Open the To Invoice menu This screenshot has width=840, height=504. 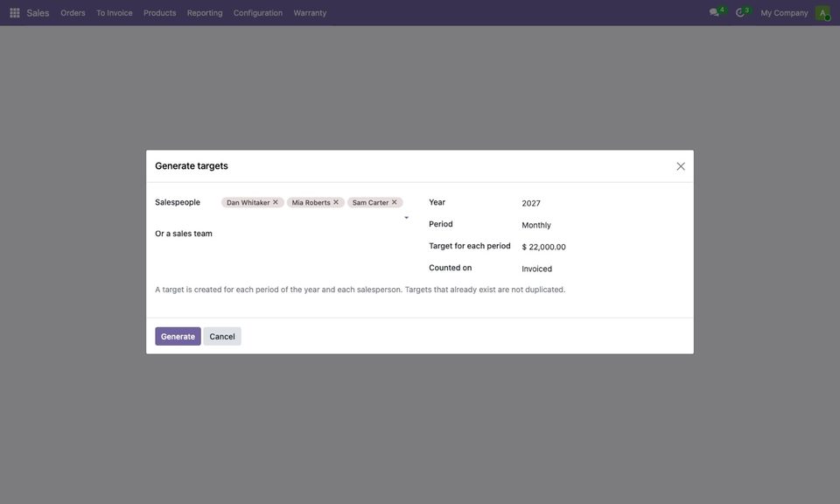(114, 13)
